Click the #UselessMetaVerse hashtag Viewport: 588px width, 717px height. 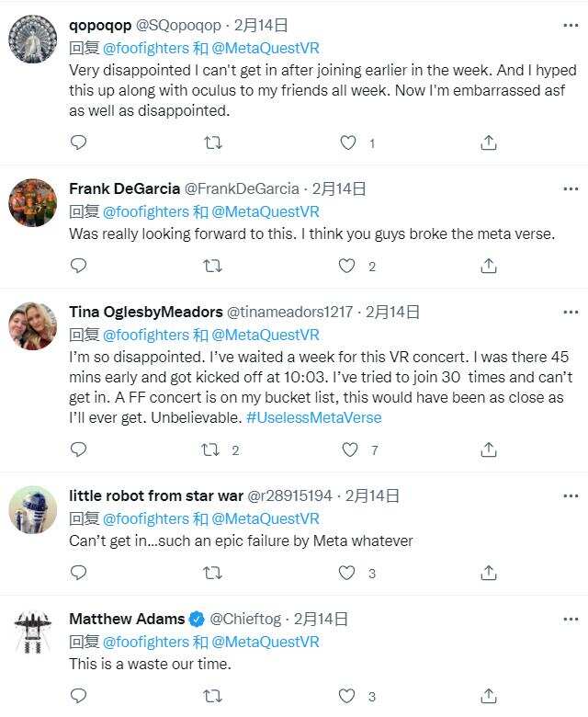(x=313, y=417)
